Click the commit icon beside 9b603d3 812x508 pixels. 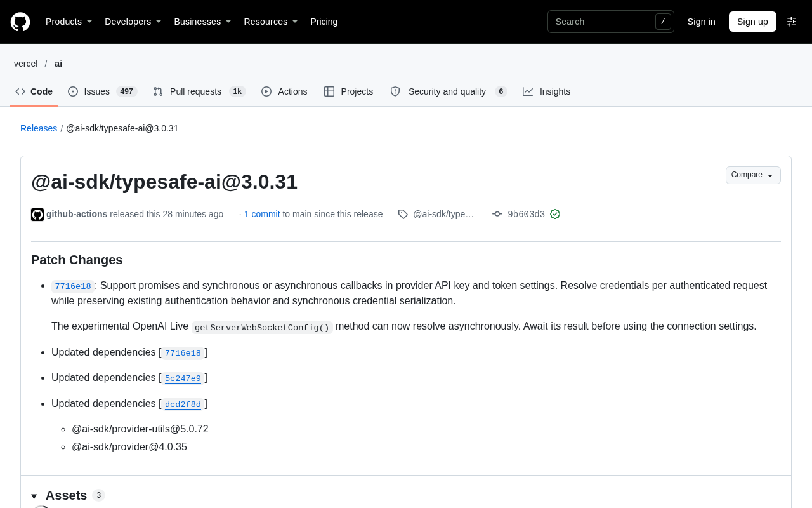[x=497, y=214]
